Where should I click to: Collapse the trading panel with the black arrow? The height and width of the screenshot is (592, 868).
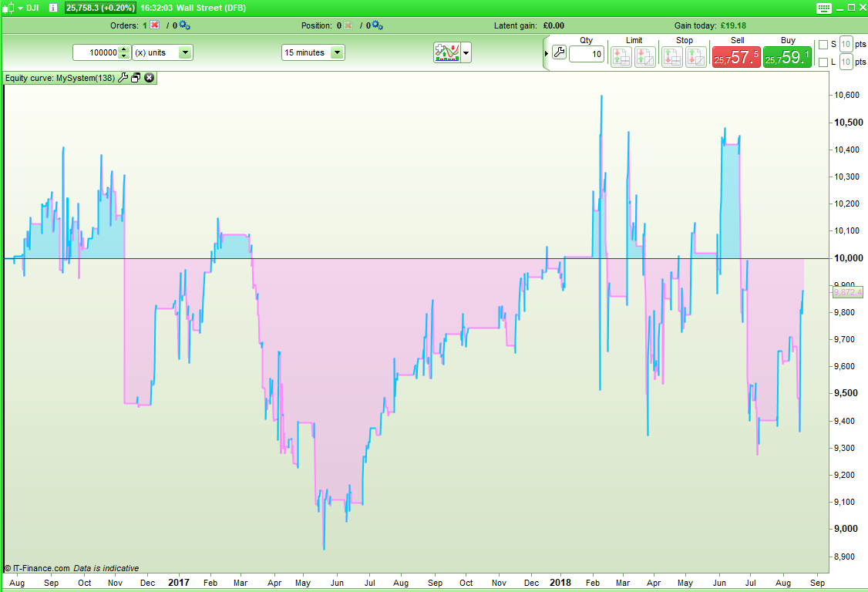(547, 53)
